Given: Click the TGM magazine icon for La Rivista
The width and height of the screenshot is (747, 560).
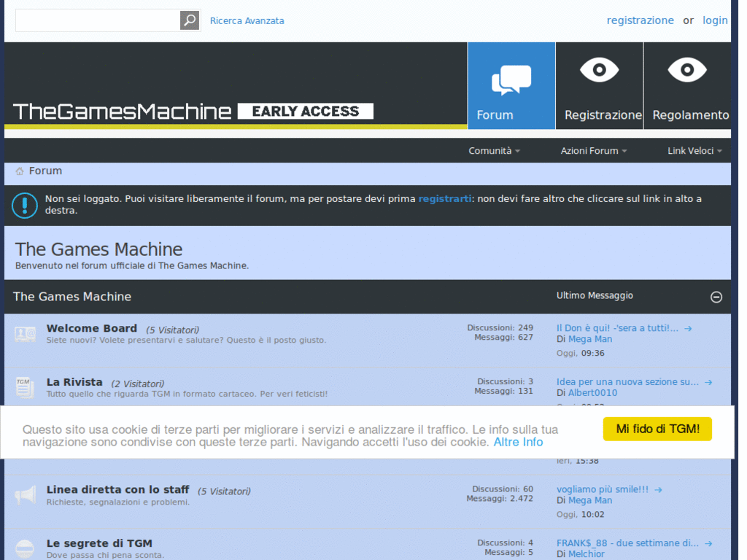Looking at the screenshot, I should tap(25, 387).
